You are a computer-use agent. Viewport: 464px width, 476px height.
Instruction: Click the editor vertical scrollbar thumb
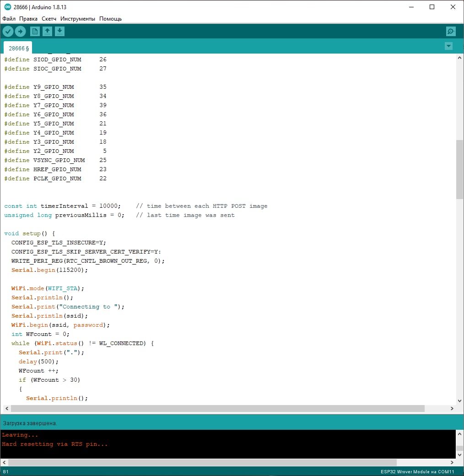(x=459, y=169)
